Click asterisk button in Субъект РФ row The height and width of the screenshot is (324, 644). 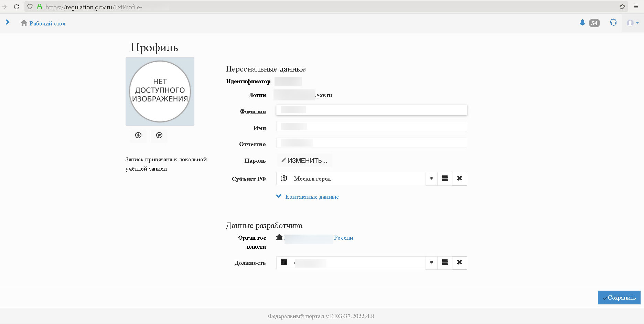click(x=431, y=179)
